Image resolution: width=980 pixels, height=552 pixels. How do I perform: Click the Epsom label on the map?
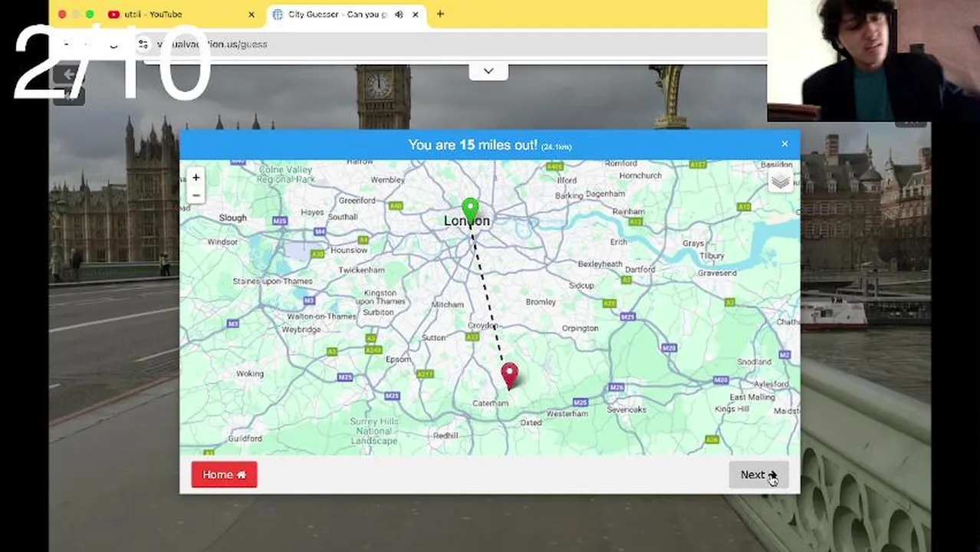398,360
